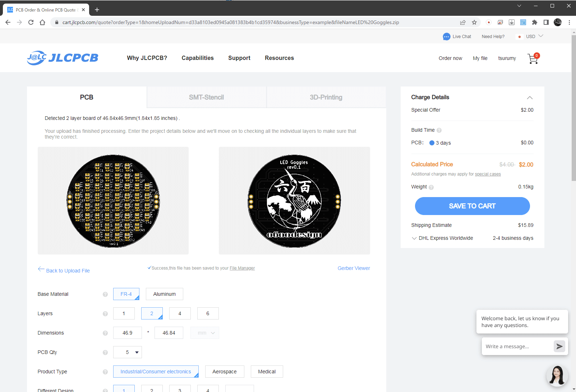The height and width of the screenshot is (392, 576).
Task: Select Aerospace product type
Action: (225, 372)
